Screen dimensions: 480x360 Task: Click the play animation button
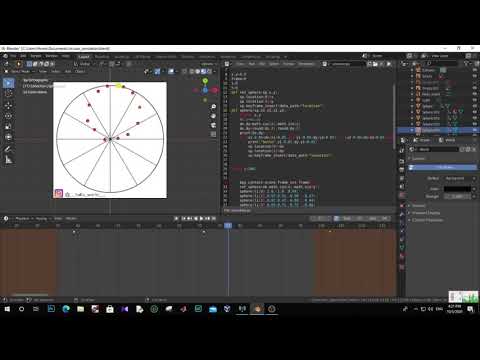tap(201, 218)
